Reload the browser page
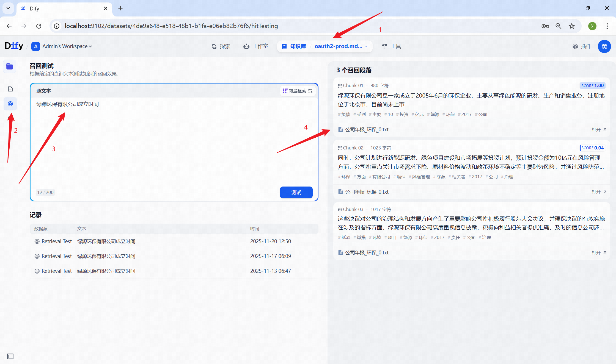The height and width of the screenshot is (364, 616). click(x=39, y=26)
